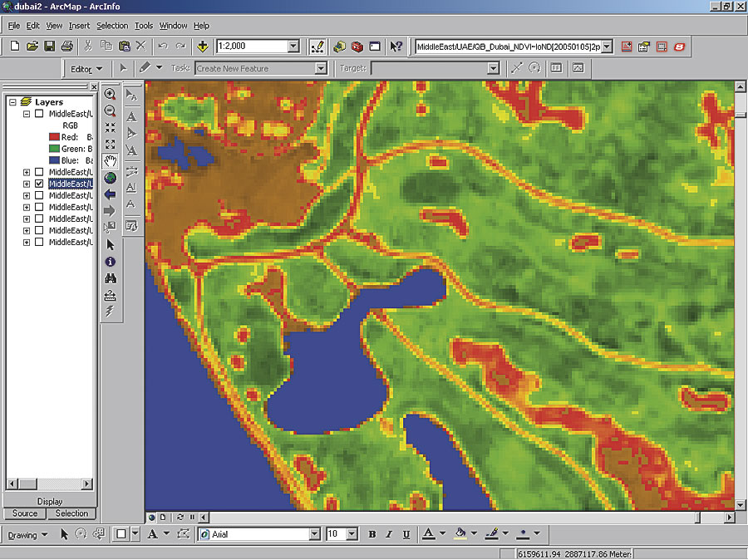
Task: Open the ArcToolbox red toolbox icon
Action: [x=357, y=47]
